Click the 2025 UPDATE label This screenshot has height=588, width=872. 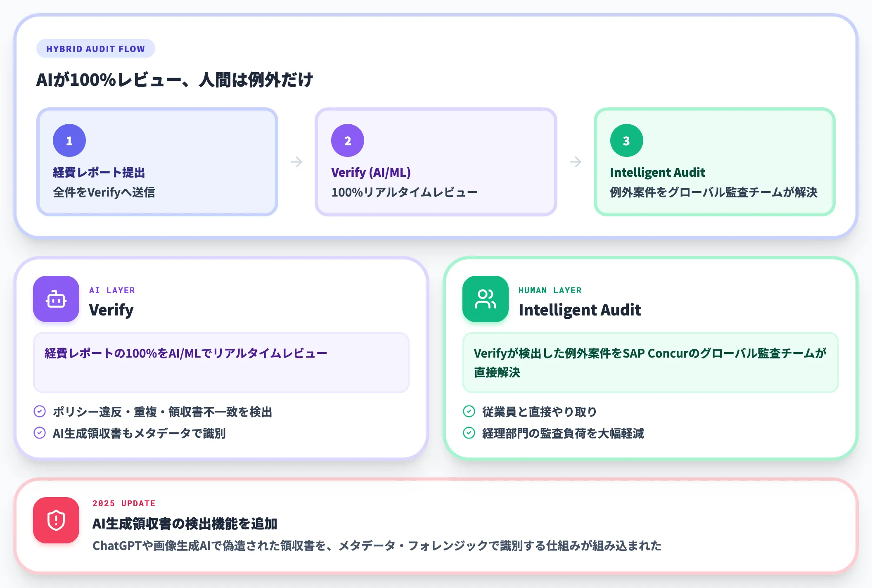click(124, 503)
